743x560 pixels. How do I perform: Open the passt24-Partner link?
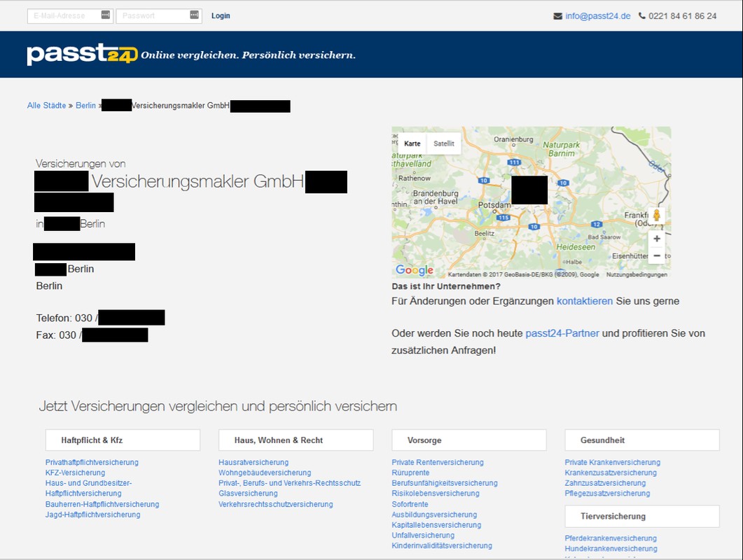(x=562, y=333)
